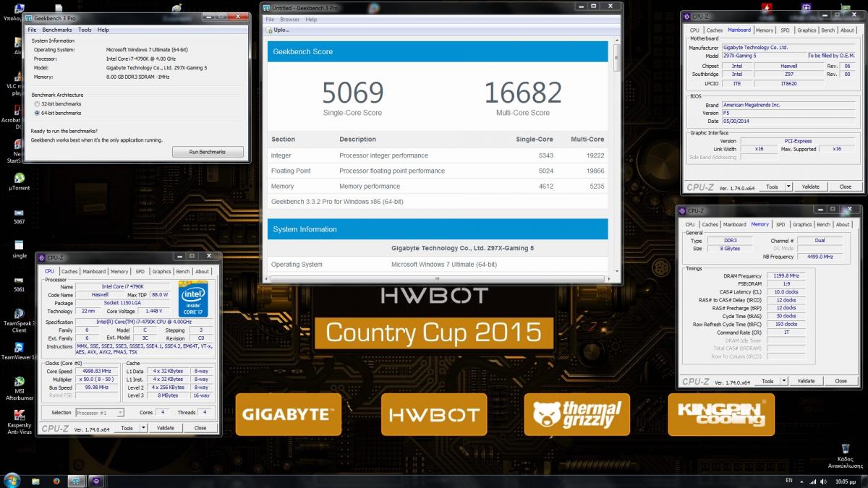Open File menu in Geekbench results window
The width and height of the screenshot is (868, 488).
[x=270, y=20]
